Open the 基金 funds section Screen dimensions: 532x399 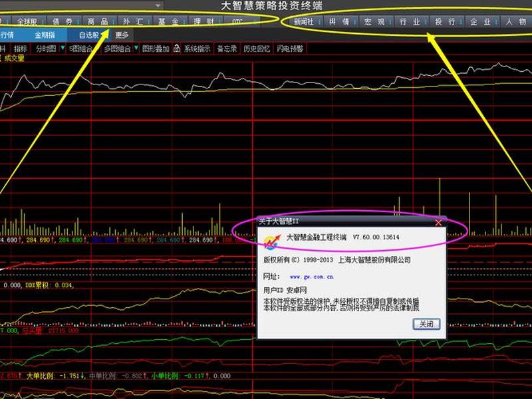(169, 22)
